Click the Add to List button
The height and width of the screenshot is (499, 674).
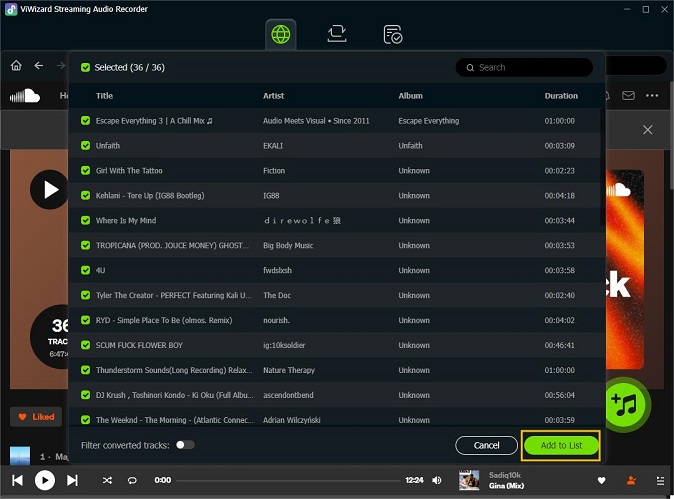tap(561, 445)
